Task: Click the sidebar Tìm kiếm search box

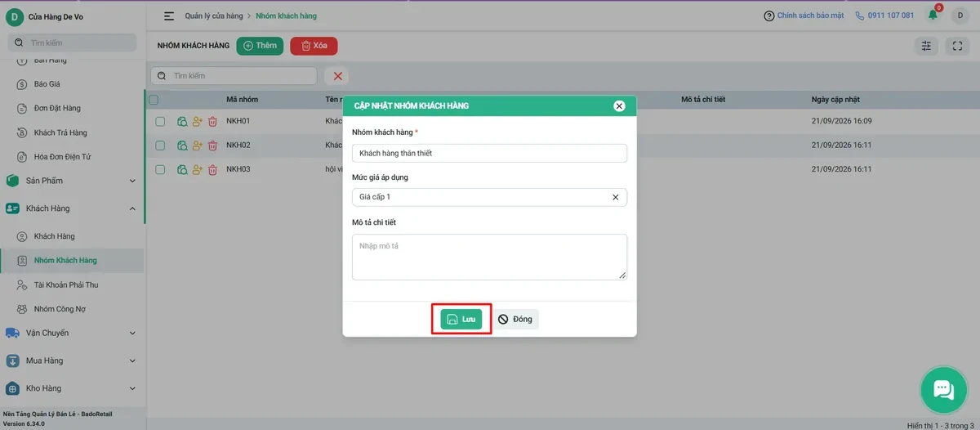Action: [x=72, y=43]
